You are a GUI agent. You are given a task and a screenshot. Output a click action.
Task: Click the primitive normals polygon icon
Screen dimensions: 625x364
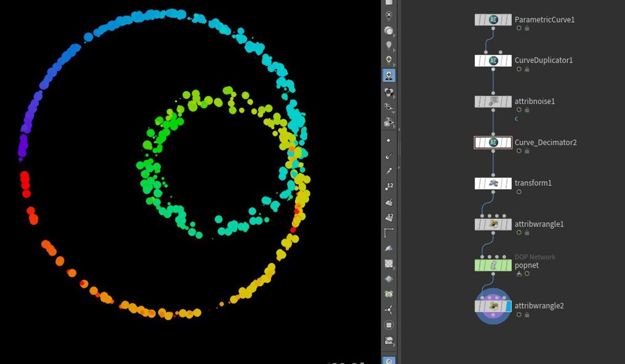point(389,202)
